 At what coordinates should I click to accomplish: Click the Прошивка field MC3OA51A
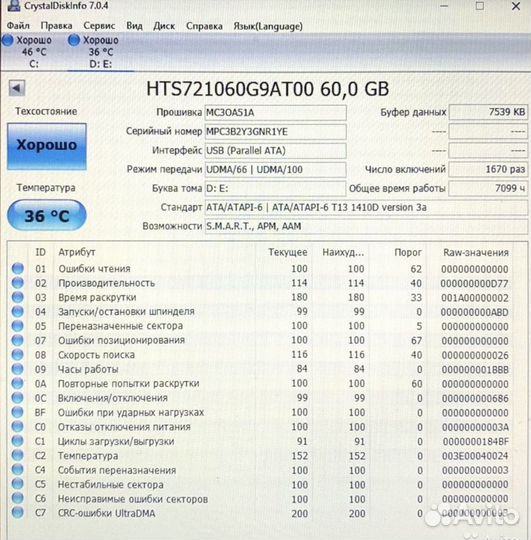[x=275, y=113]
